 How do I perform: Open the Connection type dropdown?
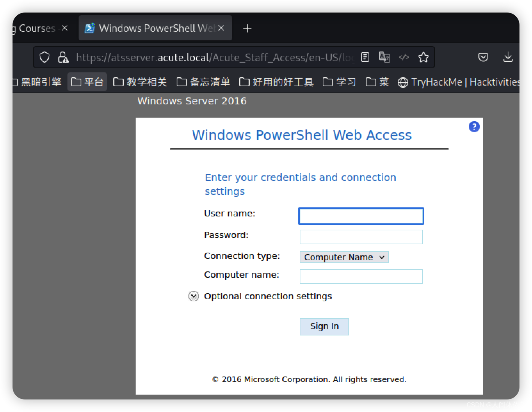(x=344, y=257)
